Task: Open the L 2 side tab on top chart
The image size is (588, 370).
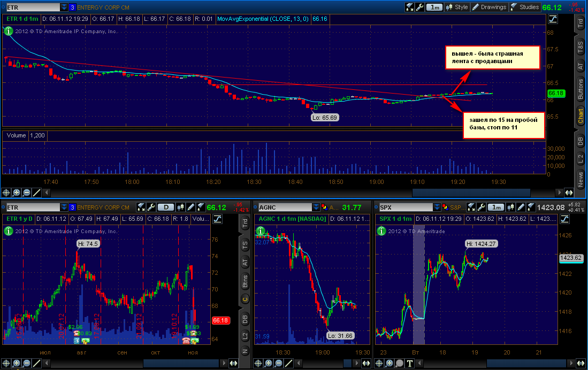Action: (x=580, y=159)
